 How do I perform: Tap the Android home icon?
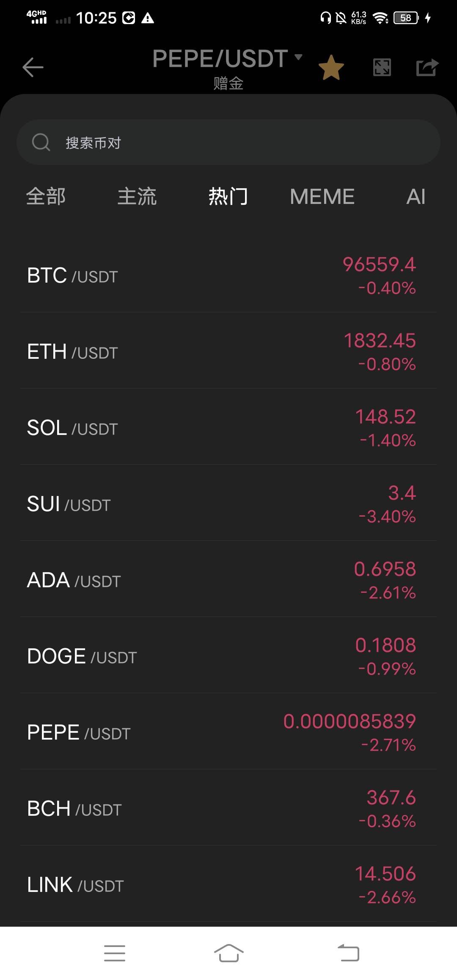228,953
